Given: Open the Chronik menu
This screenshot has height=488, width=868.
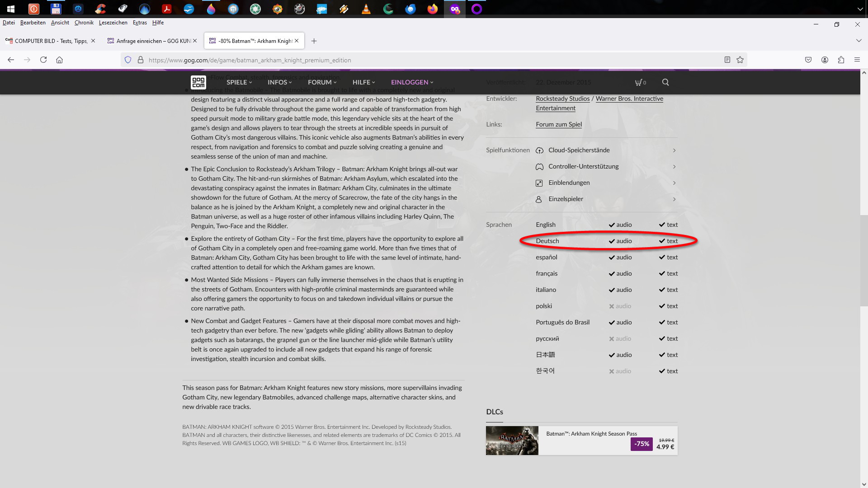Looking at the screenshot, I should tap(84, 23).
